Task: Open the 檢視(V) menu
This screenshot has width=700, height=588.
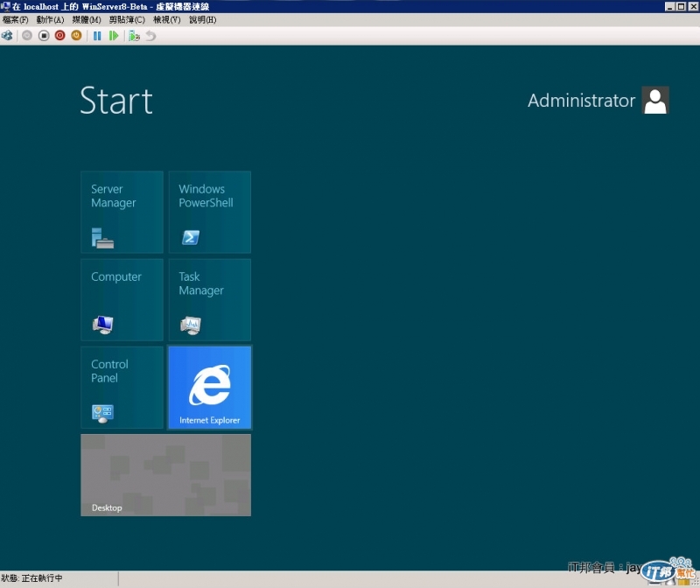Action: point(166,19)
